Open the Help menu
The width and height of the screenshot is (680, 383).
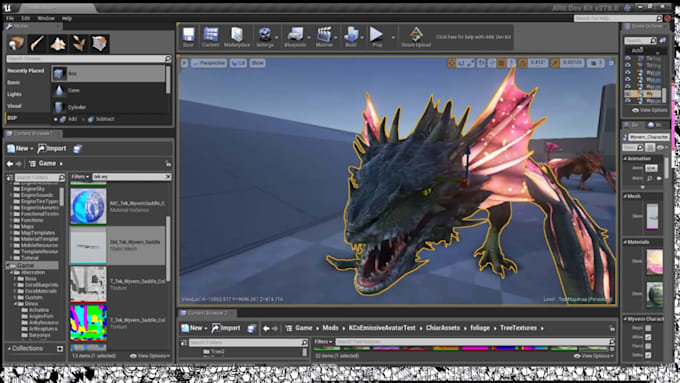pos(67,18)
